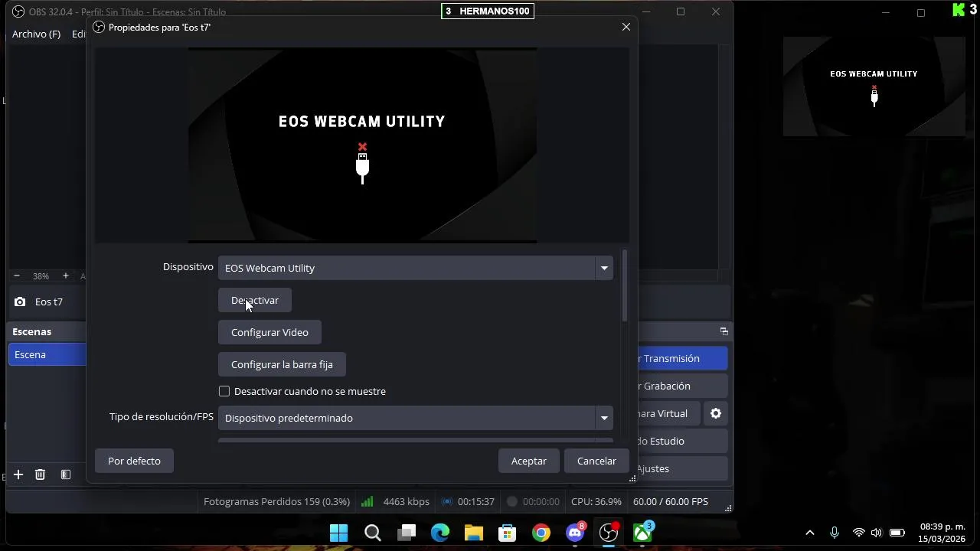Open clock and date 08:39 p. m.
This screenshot has width=980, height=551.
point(942,533)
